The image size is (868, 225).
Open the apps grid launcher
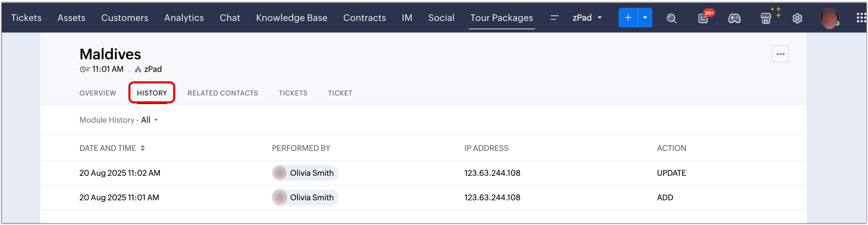click(861, 18)
